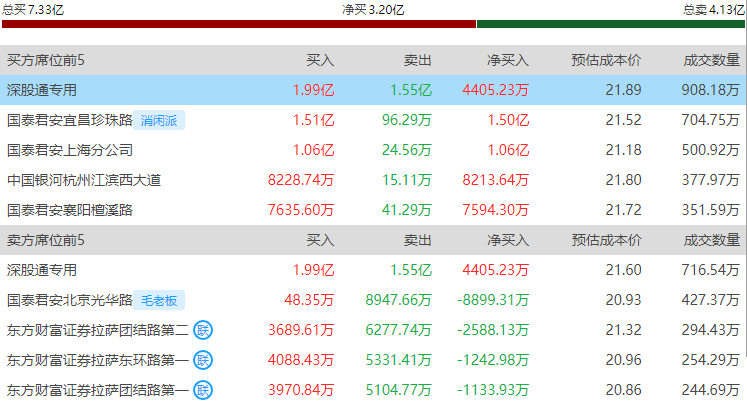Screen dimensions: 747x402
Task: Sort by 净买入 in seller table header
Action: (508, 240)
